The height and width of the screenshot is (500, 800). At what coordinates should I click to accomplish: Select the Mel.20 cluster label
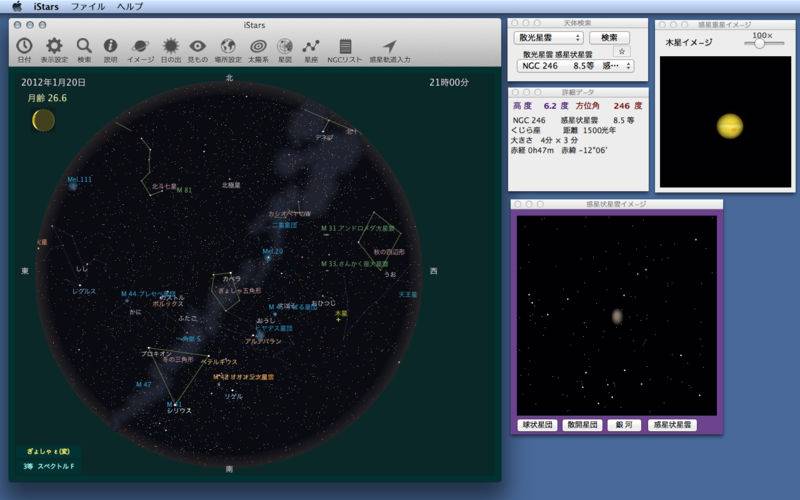272,252
